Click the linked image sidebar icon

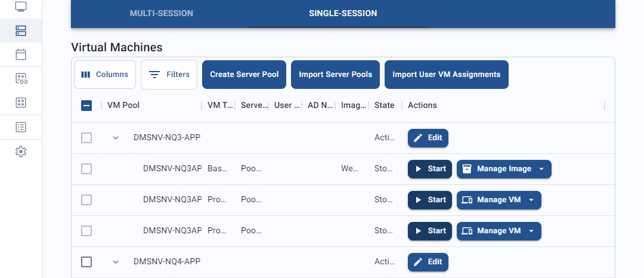pyautogui.click(x=21, y=78)
